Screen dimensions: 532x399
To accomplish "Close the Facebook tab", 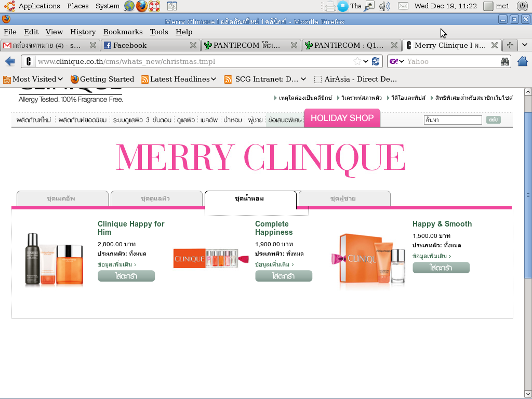I will pos(193,45).
